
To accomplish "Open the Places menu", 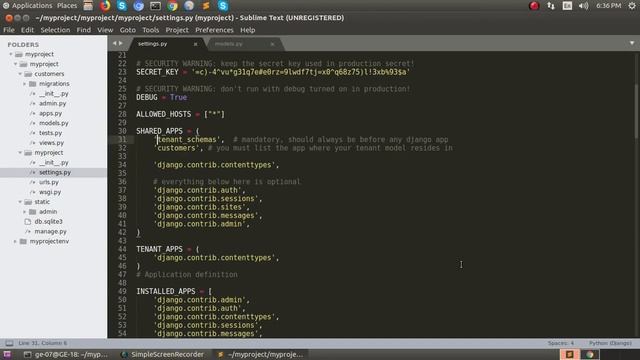I will pos(67,6).
